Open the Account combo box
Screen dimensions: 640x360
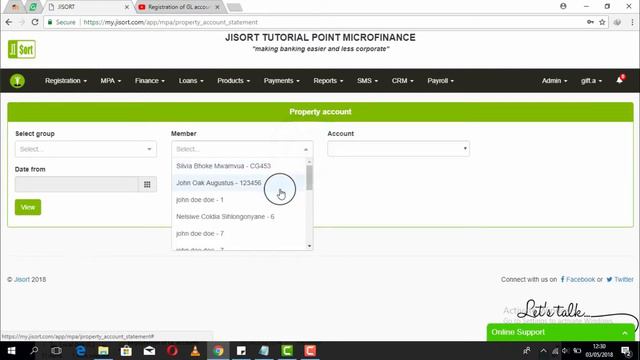point(398,149)
